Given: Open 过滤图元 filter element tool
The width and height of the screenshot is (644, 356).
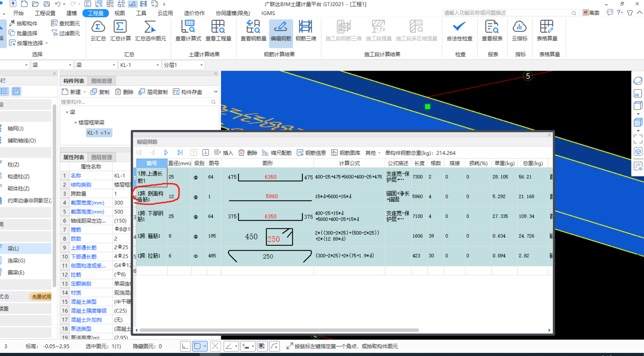Looking at the screenshot, I should coord(65,33).
